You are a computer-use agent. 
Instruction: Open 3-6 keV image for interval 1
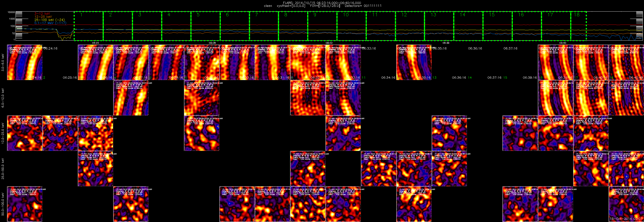[x=25, y=62]
